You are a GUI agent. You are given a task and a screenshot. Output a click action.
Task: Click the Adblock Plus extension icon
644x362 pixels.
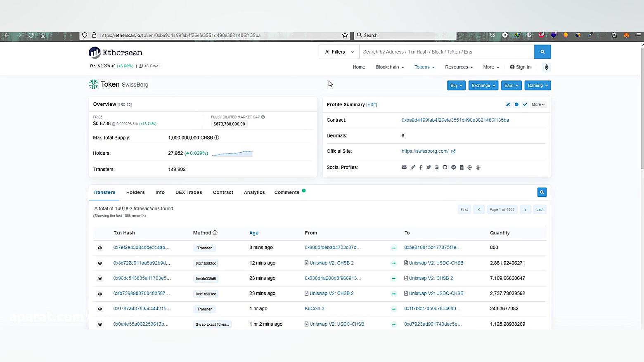click(541, 35)
